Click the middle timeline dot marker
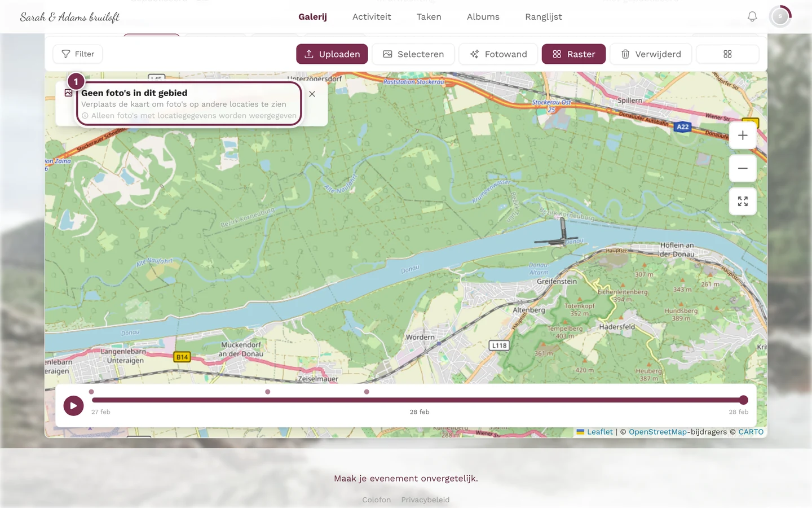This screenshot has width=812, height=508. point(268,392)
